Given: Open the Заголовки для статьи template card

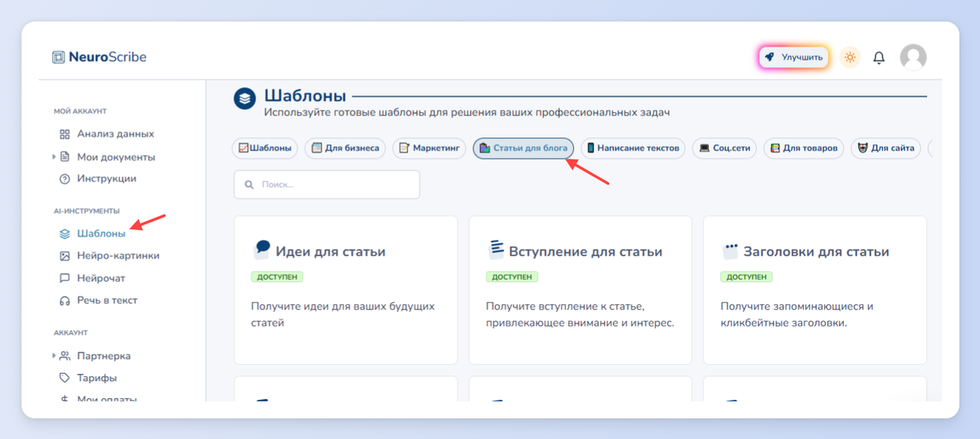Looking at the screenshot, I should (815, 290).
